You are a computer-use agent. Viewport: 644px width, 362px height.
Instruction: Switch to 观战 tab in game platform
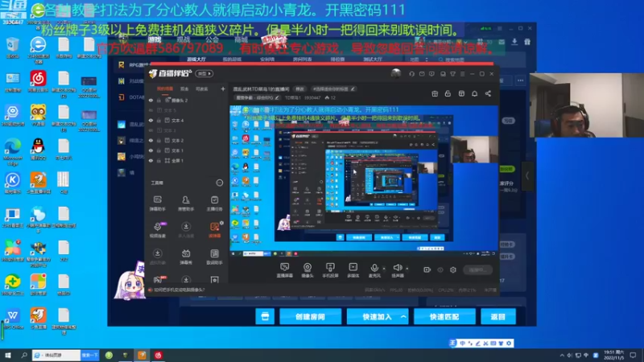pyautogui.click(x=184, y=39)
